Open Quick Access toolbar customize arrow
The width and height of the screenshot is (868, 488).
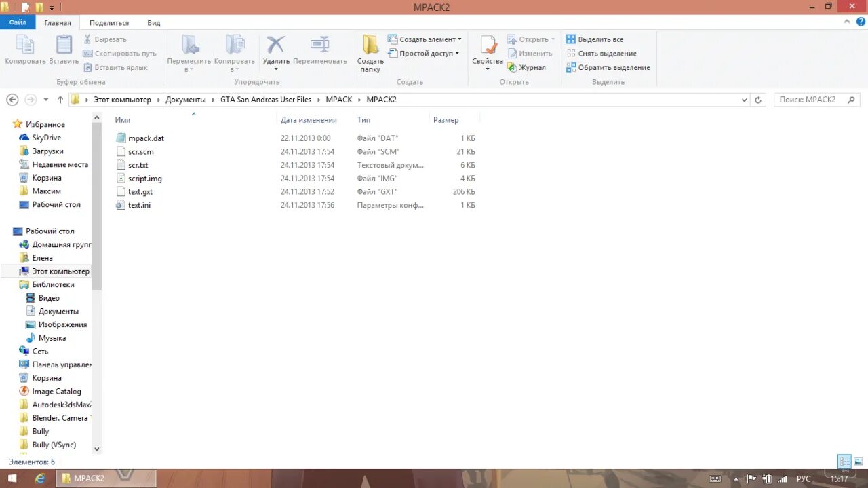click(x=52, y=7)
